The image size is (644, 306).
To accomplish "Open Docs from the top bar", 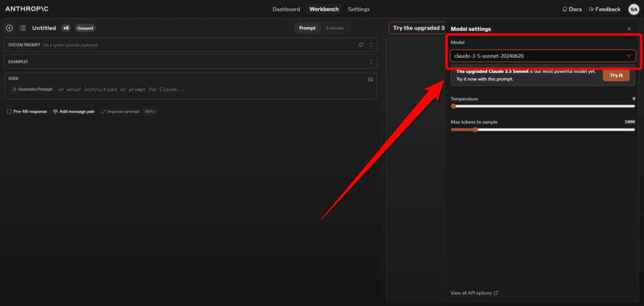I will (572, 9).
